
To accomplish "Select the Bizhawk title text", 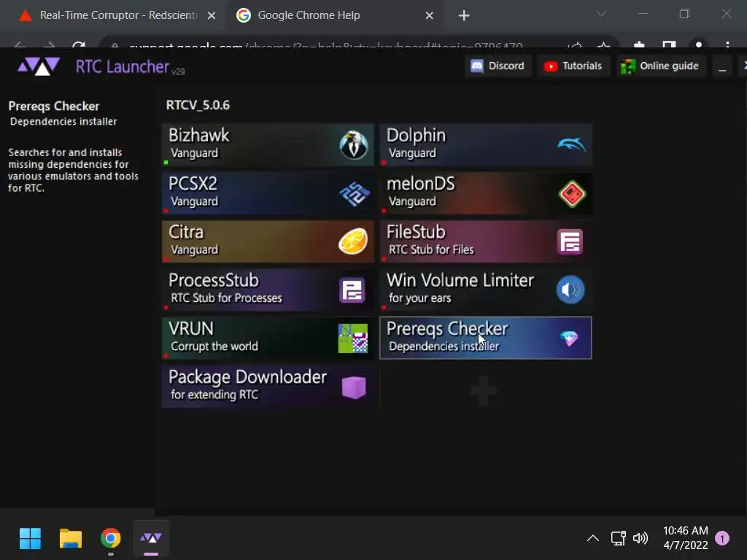I will [199, 135].
